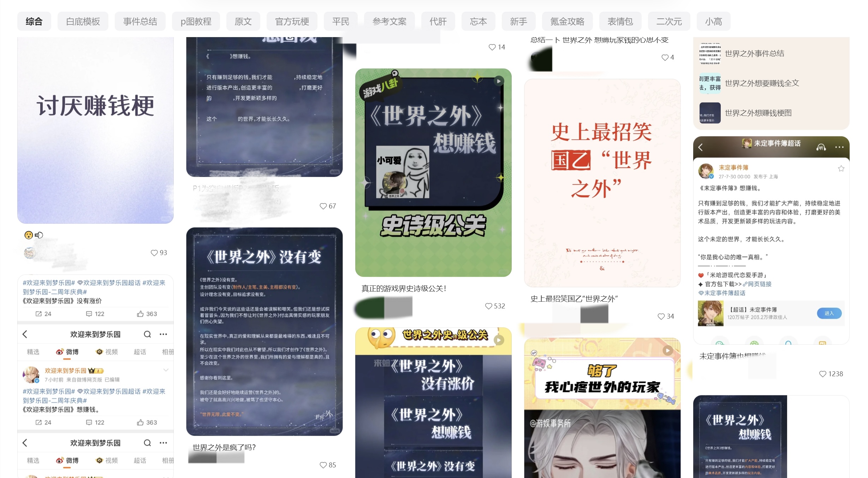The image size is (868, 478).
Task: Play the 世界之外史诗级公关 yellow banner video
Action: point(499,340)
